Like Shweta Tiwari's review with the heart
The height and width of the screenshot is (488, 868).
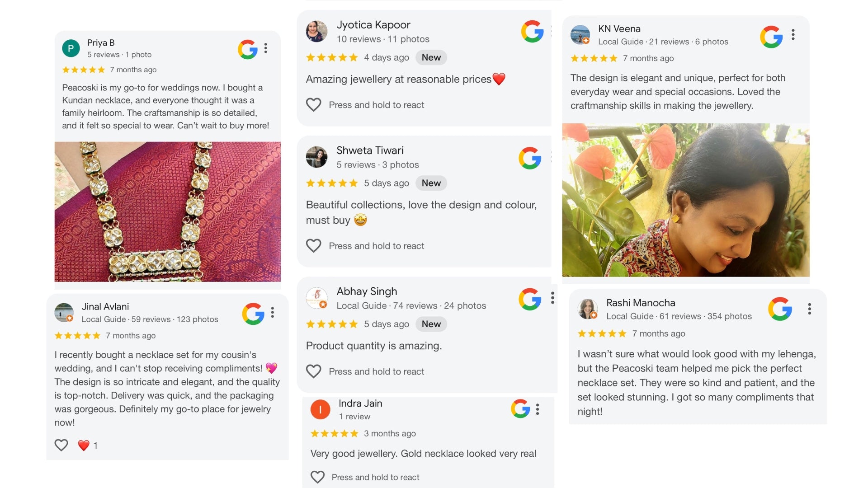(x=314, y=246)
